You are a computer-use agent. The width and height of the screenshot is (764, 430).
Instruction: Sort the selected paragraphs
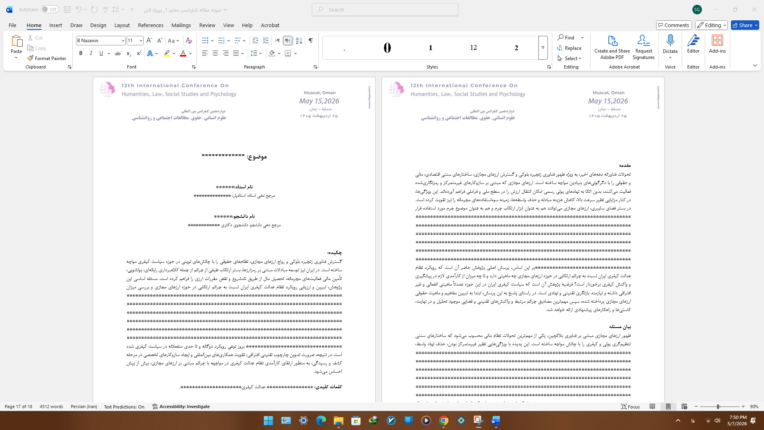pos(299,40)
